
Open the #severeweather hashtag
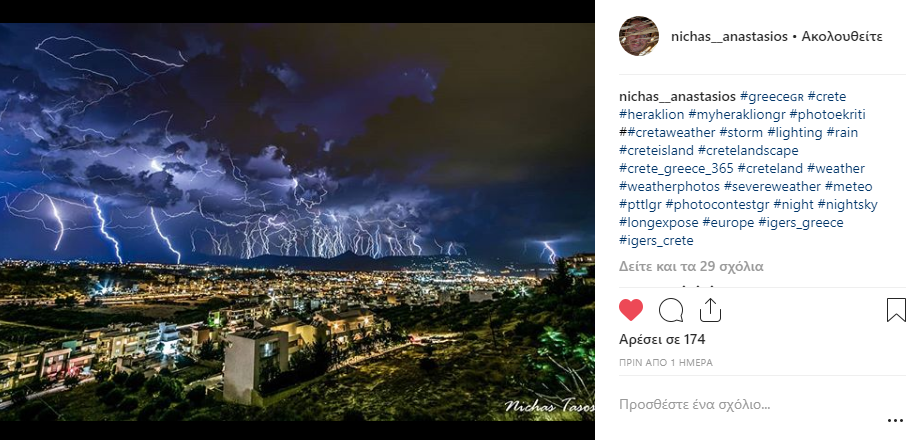(773, 187)
